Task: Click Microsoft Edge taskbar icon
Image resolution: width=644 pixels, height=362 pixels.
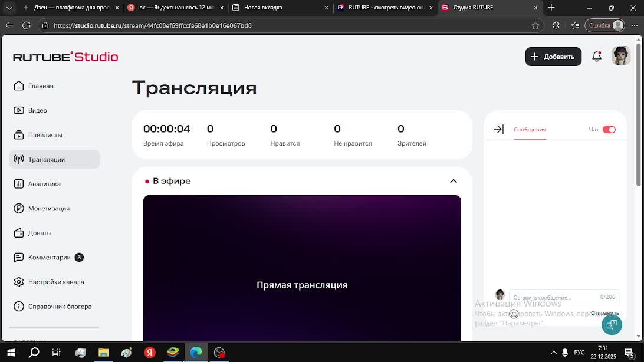Action: point(196,353)
